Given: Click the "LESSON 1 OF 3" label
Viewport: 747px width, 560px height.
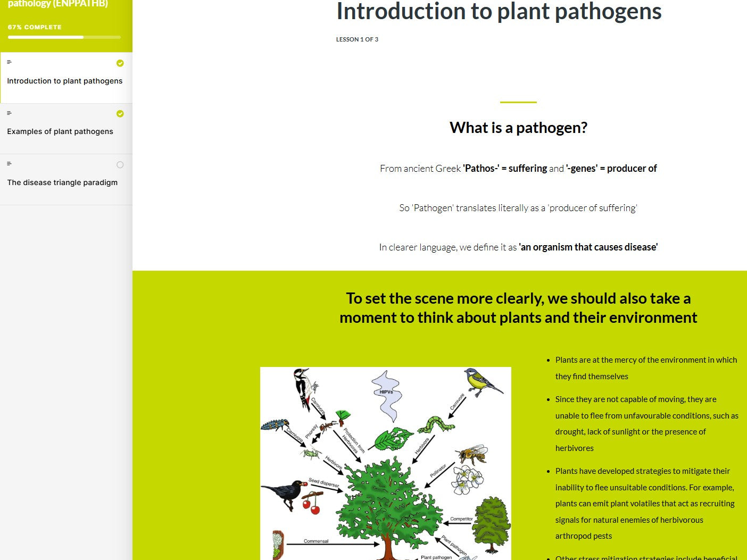Looking at the screenshot, I should [356, 39].
